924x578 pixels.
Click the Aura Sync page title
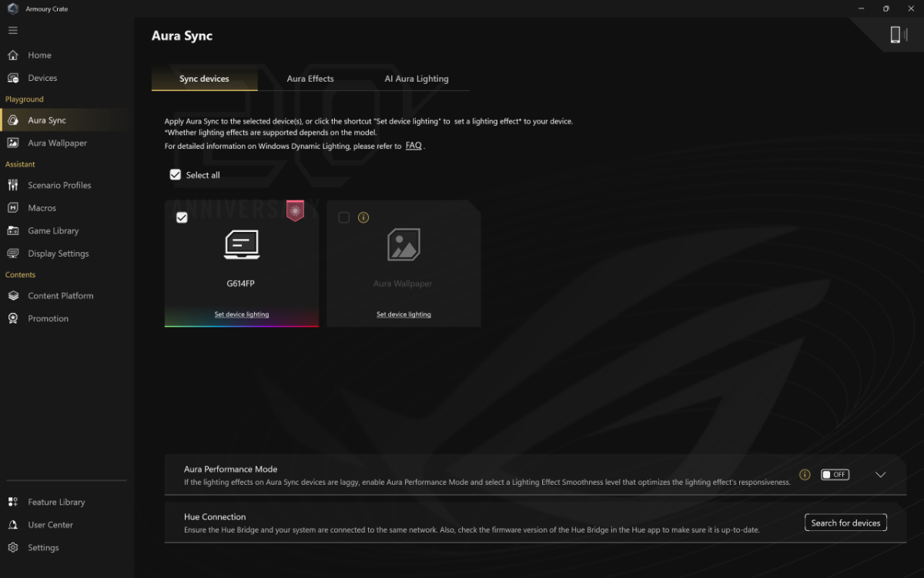(x=182, y=36)
